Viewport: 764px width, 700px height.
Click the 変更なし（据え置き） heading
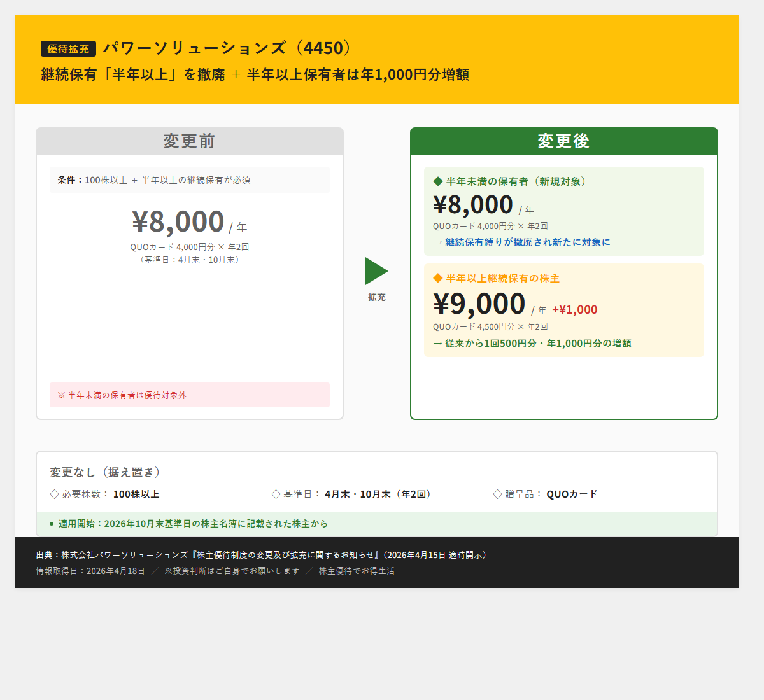pos(108,472)
